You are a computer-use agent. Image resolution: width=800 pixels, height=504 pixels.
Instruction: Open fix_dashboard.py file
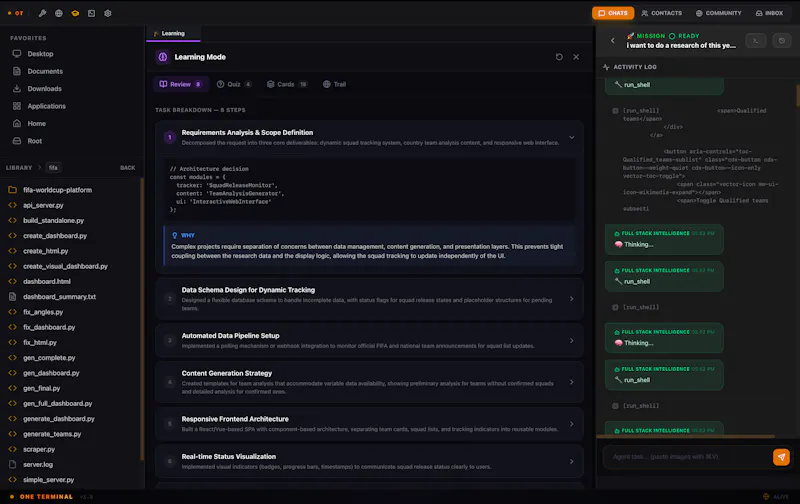[x=49, y=327]
